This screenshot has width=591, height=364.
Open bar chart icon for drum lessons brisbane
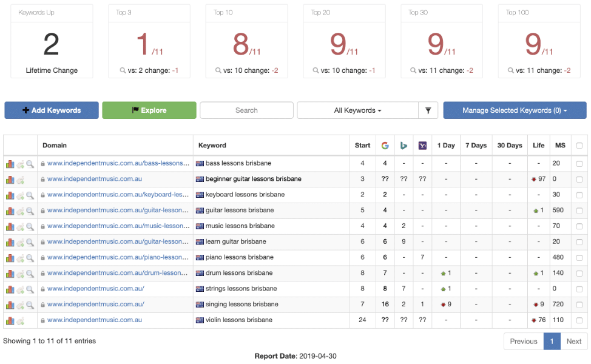point(10,274)
